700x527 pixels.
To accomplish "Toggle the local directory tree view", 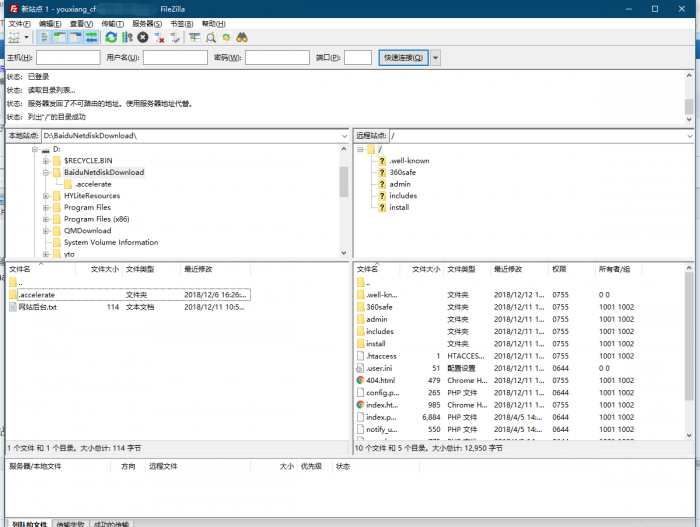I will (60, 37).
